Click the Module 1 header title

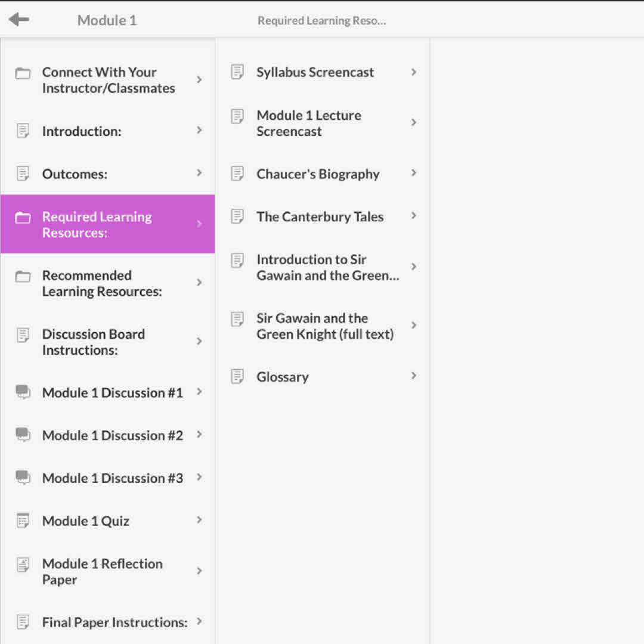(107, 20)
